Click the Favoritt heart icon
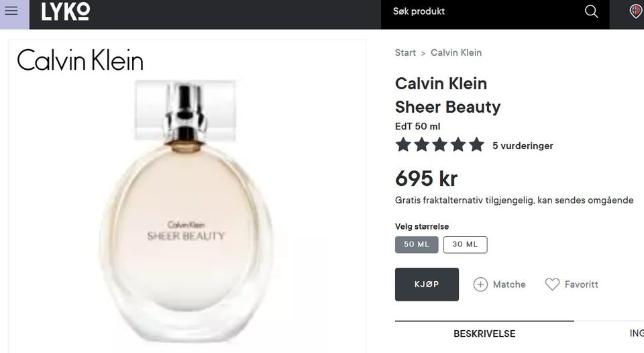Screen dimensions: 644x353 point(552,285)
